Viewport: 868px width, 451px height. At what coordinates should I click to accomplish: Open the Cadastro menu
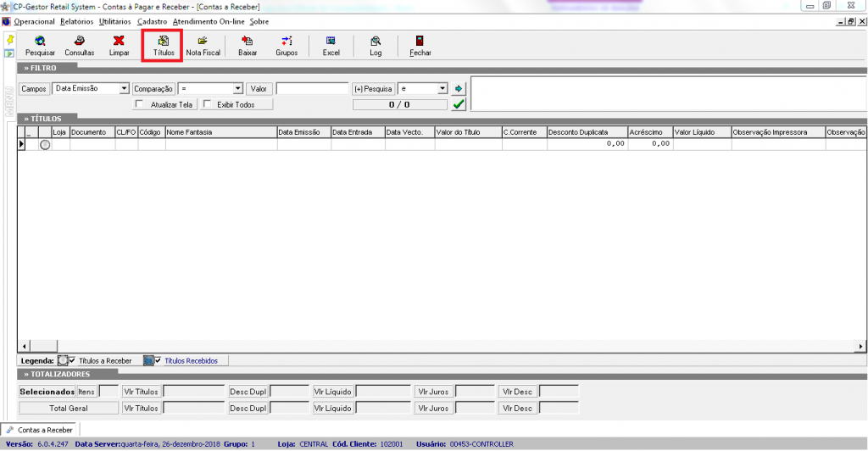pyautogui.click(x=153, y=21)
